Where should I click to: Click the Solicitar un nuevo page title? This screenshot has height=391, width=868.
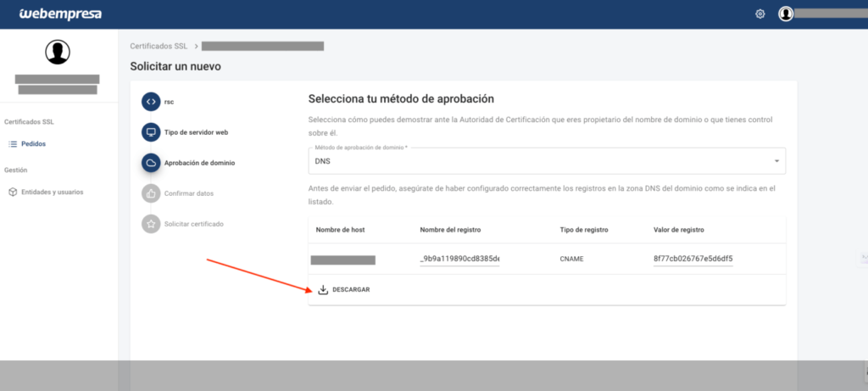click(175, 66)
